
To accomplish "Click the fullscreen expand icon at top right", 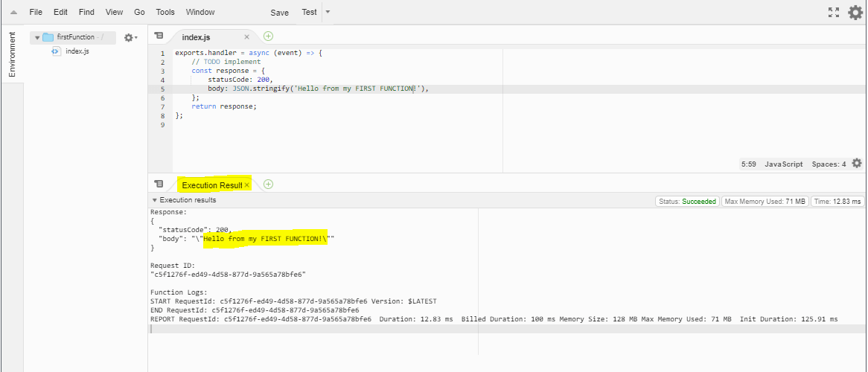I will point(834,12).
